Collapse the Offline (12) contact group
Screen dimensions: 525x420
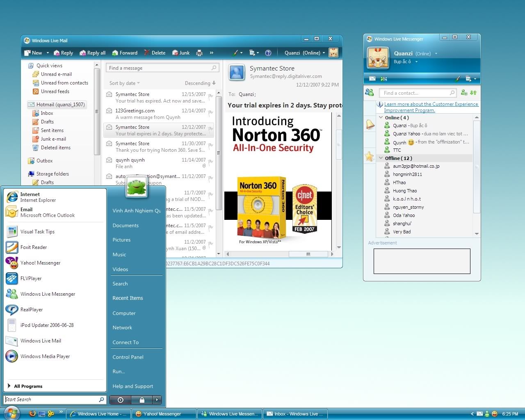[381, 158]
